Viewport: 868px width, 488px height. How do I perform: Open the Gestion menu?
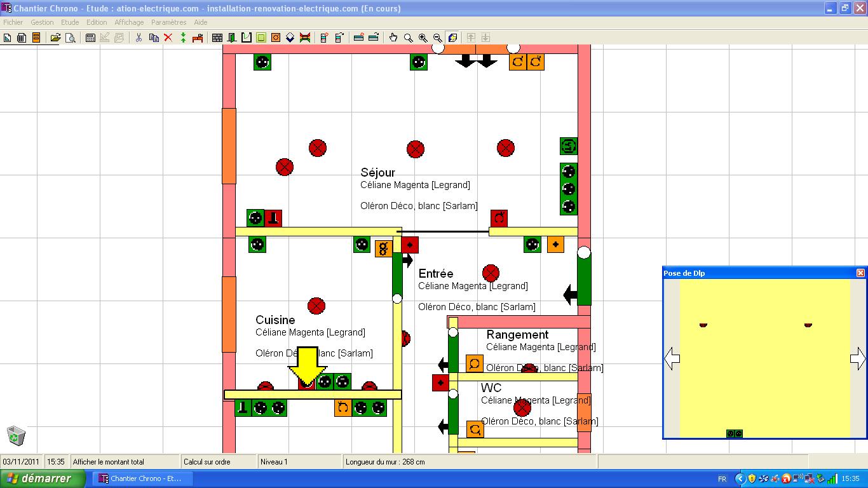click(x=42, y=22)
